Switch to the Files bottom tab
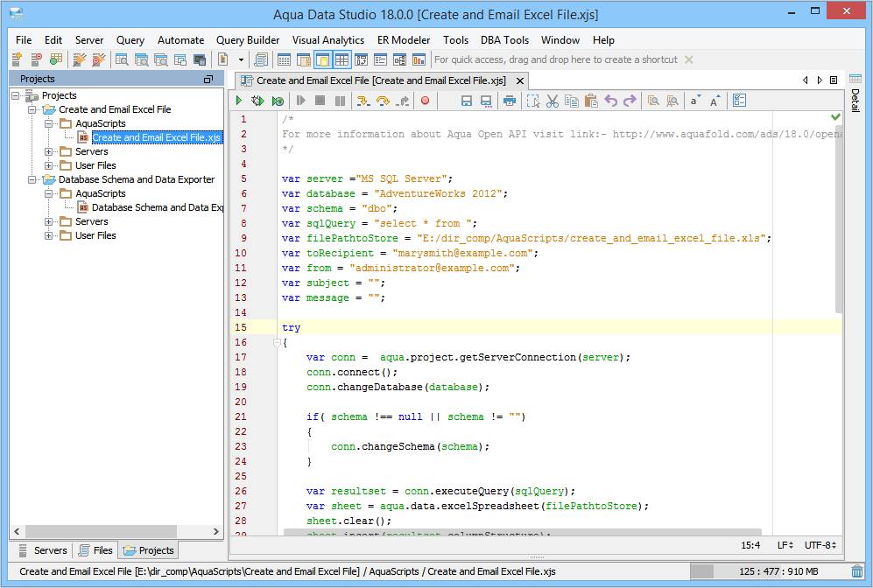 coord(95,550)
